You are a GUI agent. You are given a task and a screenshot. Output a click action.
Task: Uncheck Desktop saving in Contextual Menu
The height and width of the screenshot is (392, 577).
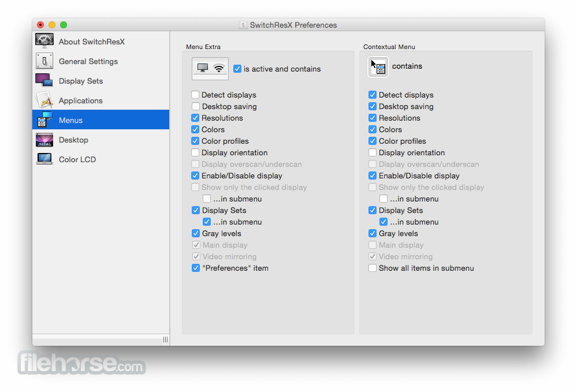click(373, 106)
